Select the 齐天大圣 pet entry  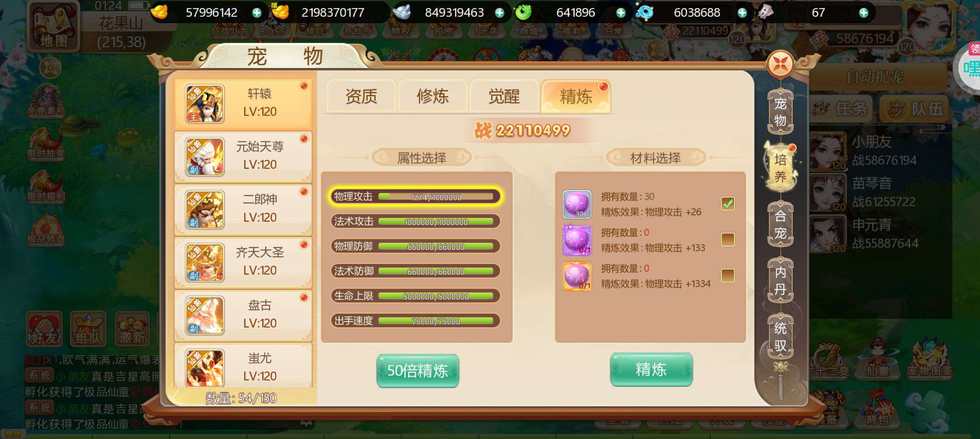[243, 263]
